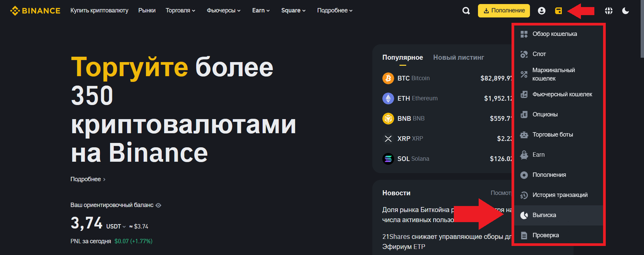The image size is (644, 255).
Task: Select Спот in wallet menu
Action: (x=558, y=54)
